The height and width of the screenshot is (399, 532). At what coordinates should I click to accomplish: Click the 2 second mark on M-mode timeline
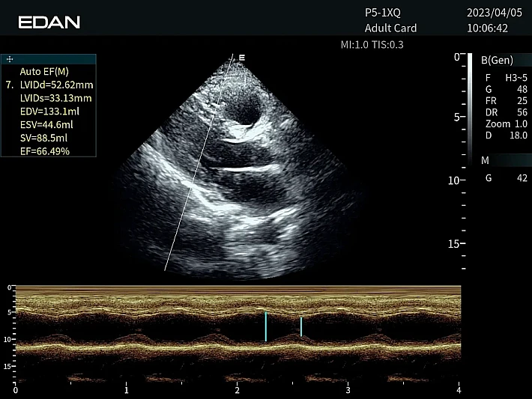[x=237, y=390]
